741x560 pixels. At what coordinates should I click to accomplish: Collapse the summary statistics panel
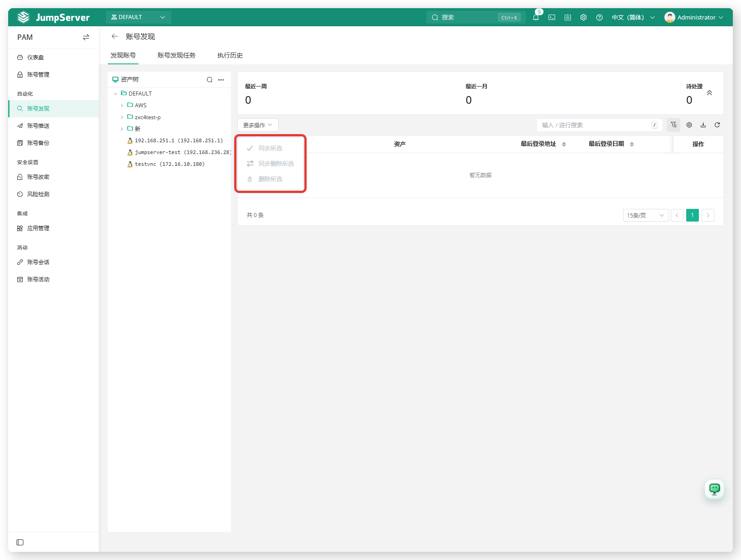click(709, 92)
